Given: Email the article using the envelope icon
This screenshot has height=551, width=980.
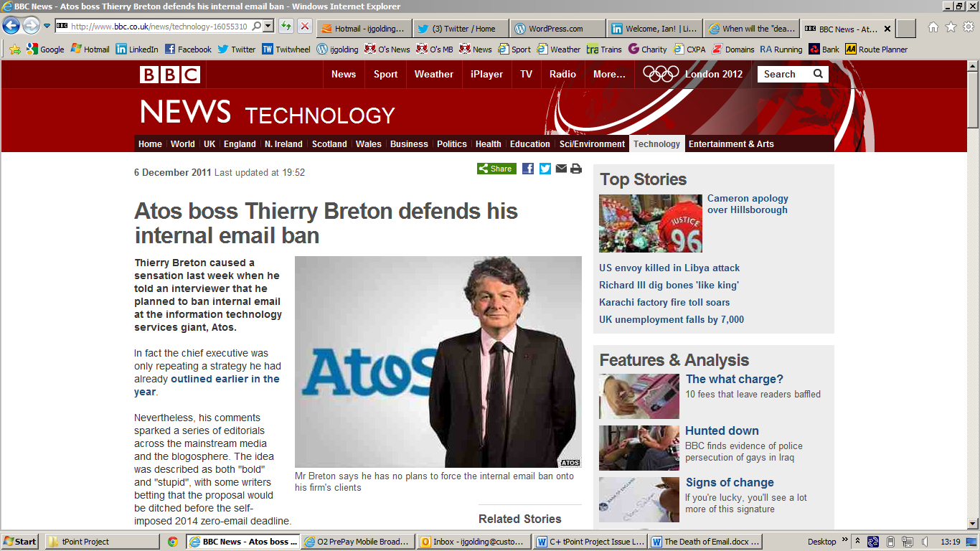Looking at the screenshot, I should 561,169.
